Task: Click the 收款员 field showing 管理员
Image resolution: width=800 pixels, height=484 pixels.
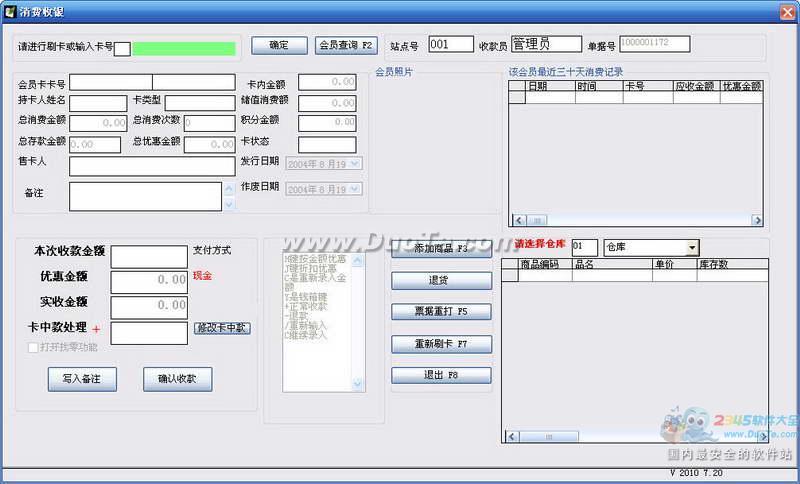Action: pyautogui.click(x=546, y=44)
